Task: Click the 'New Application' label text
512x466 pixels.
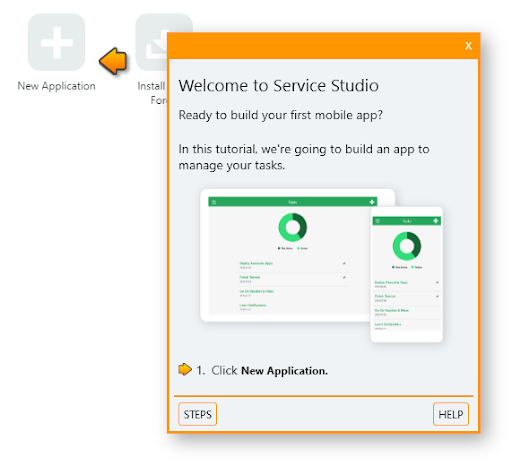Action: click(x=56, y=86)
